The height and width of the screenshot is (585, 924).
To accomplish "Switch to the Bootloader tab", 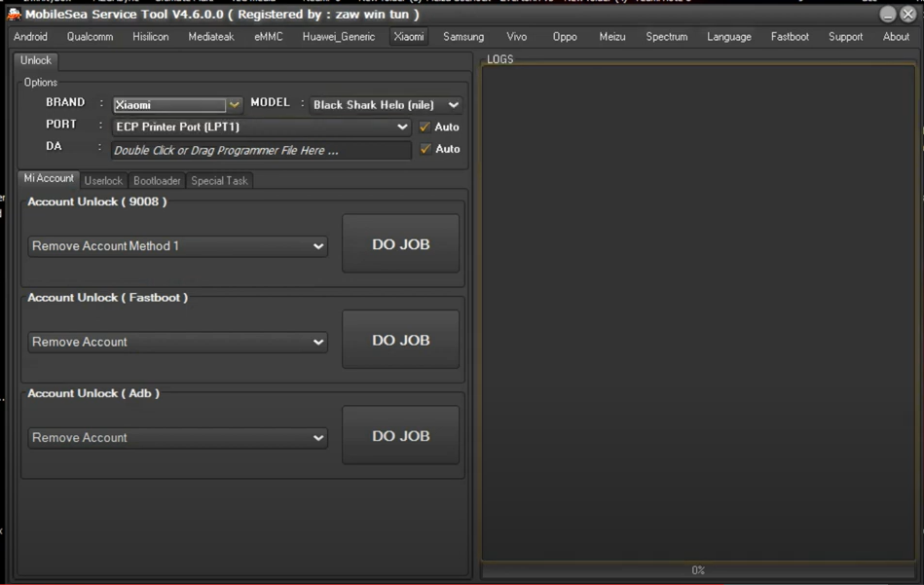I will pyautogui.click(x=157, y=181).
